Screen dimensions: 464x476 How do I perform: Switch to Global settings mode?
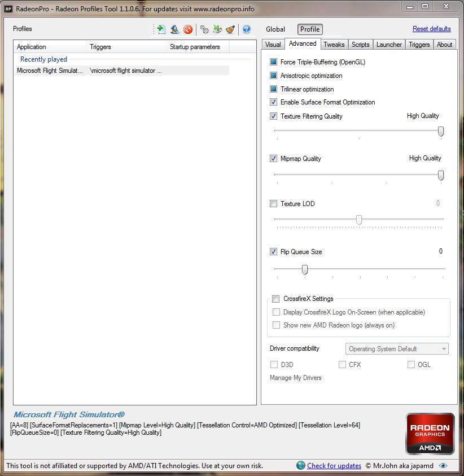pos(275,29)
